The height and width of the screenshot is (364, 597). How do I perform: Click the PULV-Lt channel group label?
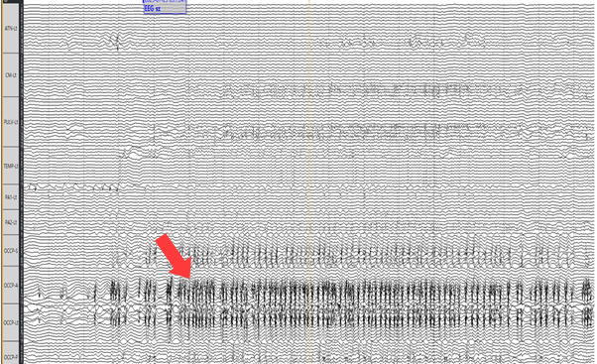pyautogui.click(x=11, y=122)
